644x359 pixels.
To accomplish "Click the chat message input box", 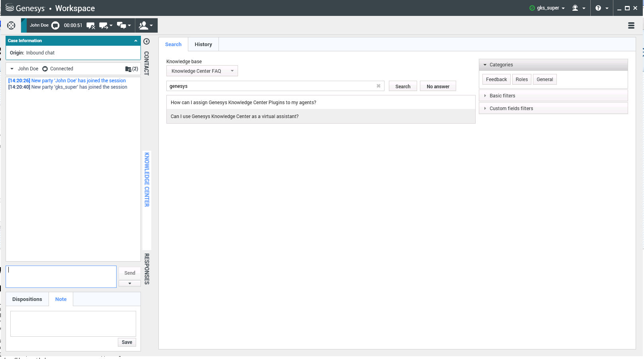I will [x=61, y=277].
